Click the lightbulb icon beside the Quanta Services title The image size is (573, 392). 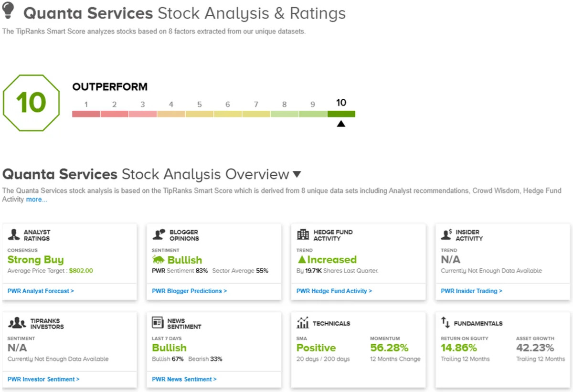[x=9, y=11]
